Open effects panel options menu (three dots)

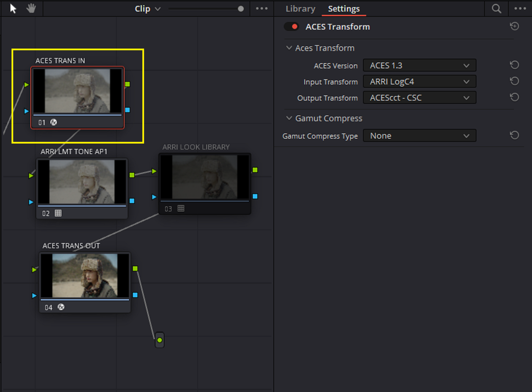pyautogui.click(x=520, y=8)
